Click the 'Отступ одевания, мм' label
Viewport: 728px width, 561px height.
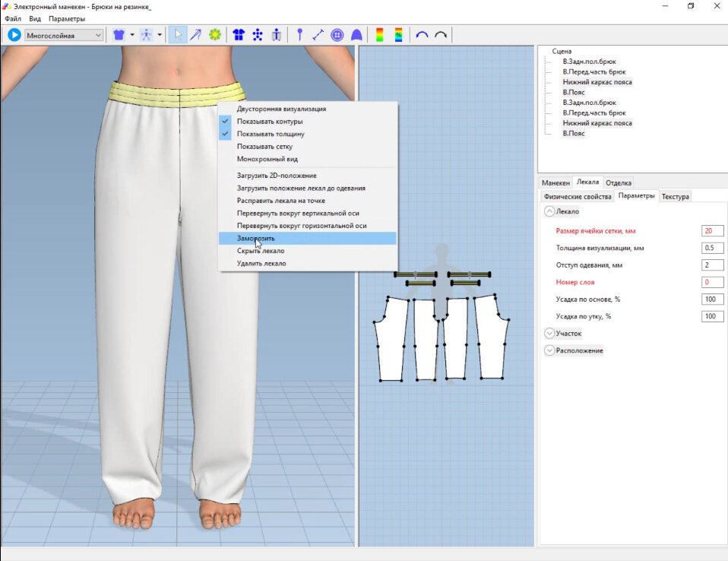click(x=589, y=265)
